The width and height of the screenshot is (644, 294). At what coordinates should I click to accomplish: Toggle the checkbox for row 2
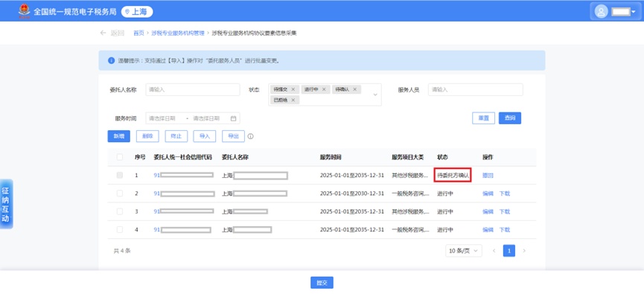click(120, 194)
